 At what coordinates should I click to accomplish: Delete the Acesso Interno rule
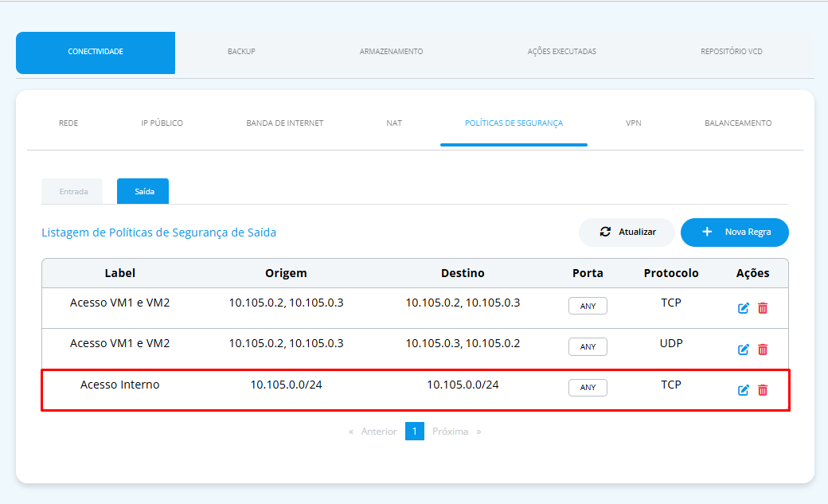[x=763, y=390]
